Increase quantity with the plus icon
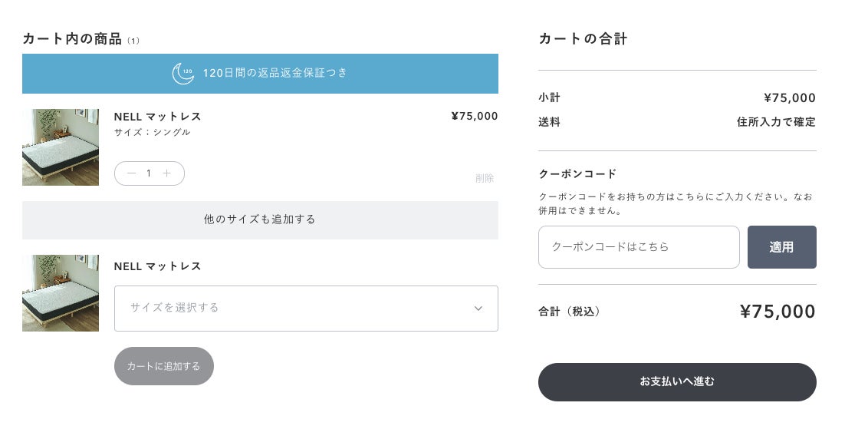Screen dimensions: 868x439 coord(166,173)
